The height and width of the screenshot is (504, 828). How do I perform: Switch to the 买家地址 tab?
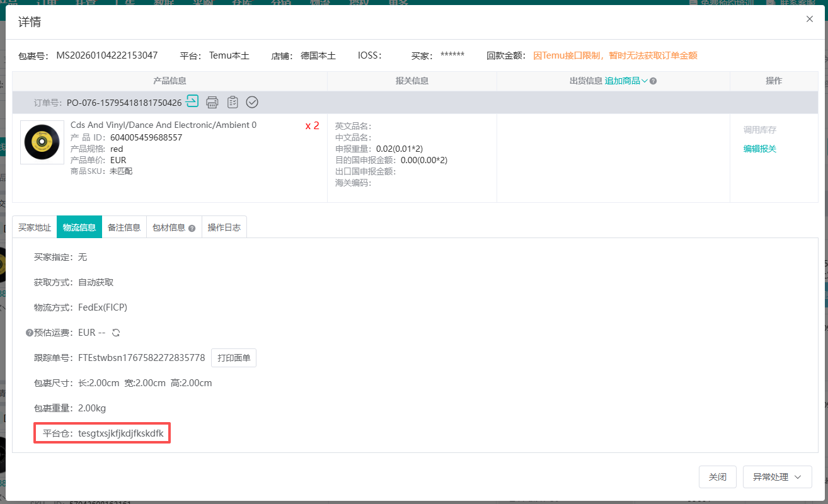(35, 227)
